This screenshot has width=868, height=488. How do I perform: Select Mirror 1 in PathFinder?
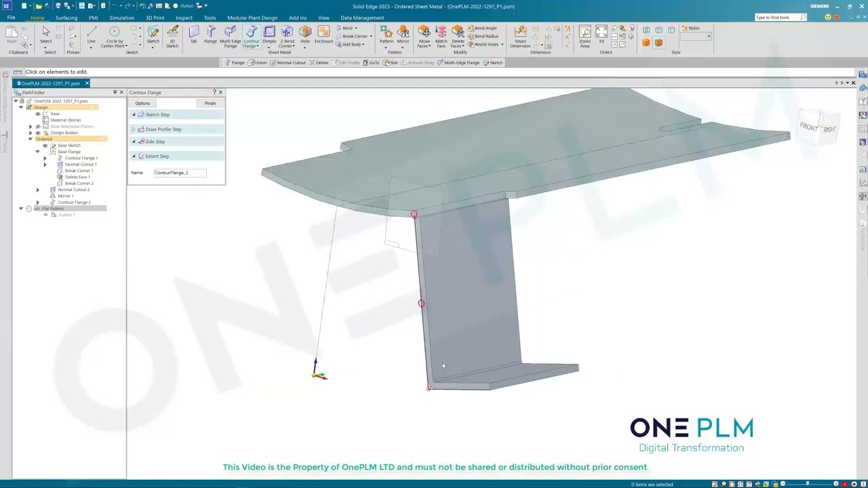click(62, 196)
